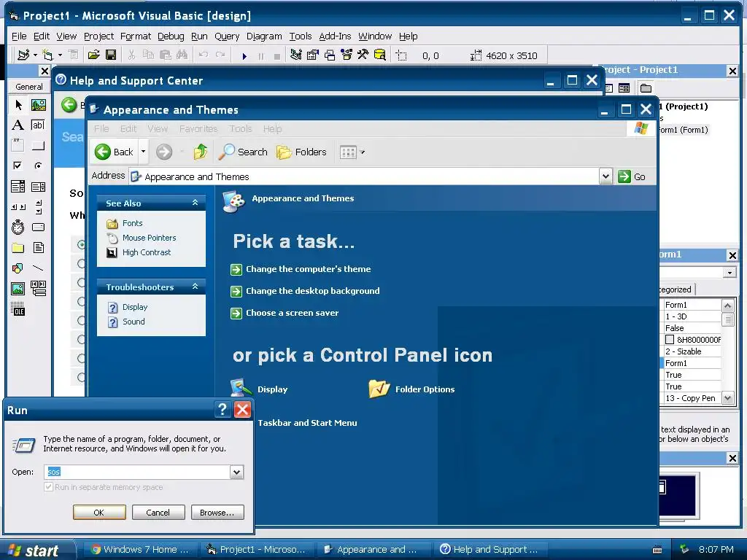Click the Go button beside Address bar
Viewport: 747px width, 560px height.
click(632, 176)
